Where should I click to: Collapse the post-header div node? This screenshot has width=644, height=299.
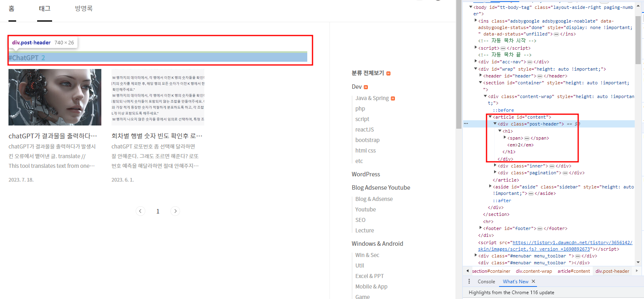[x=495, y=124]
